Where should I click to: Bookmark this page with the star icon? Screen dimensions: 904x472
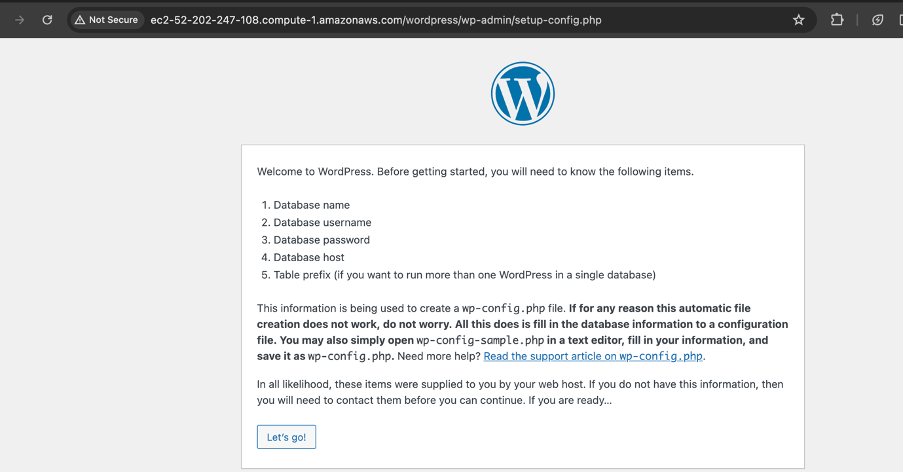click(x=798, y=19)
